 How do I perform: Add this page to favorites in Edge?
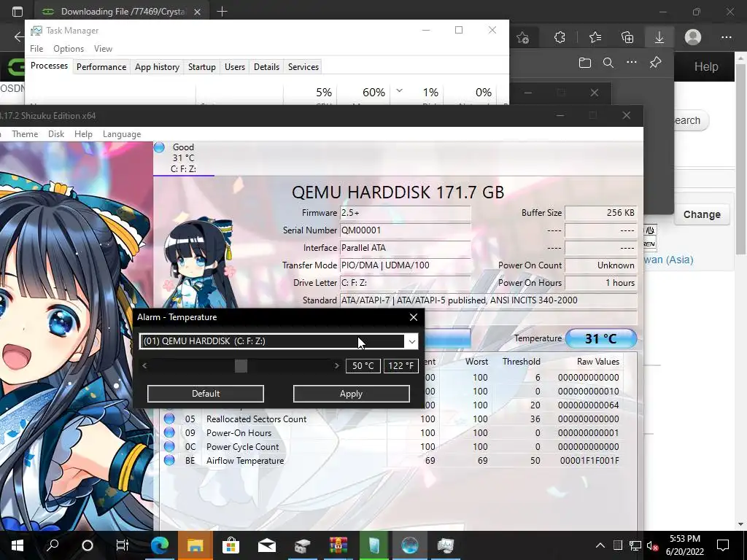tap(522, 37)
